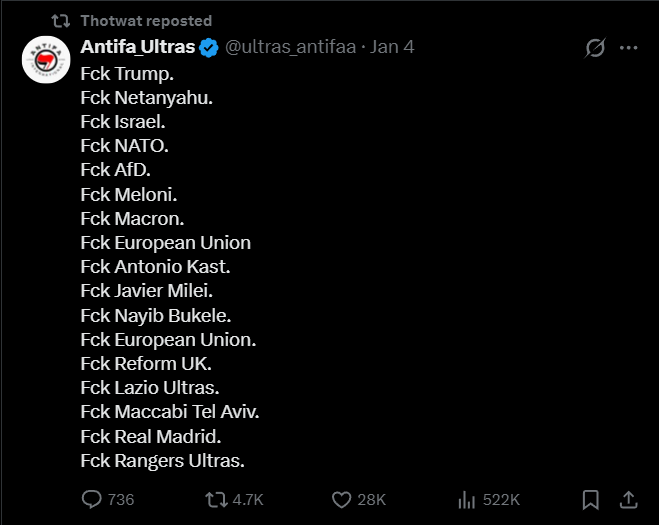Open view analytics bar chart icon

[466, 499]
